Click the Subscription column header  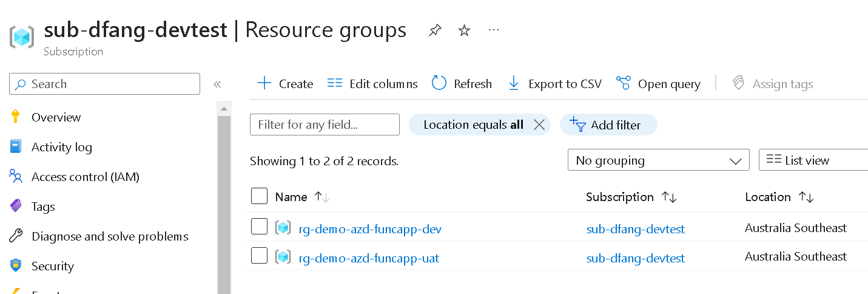pos(620,197)
